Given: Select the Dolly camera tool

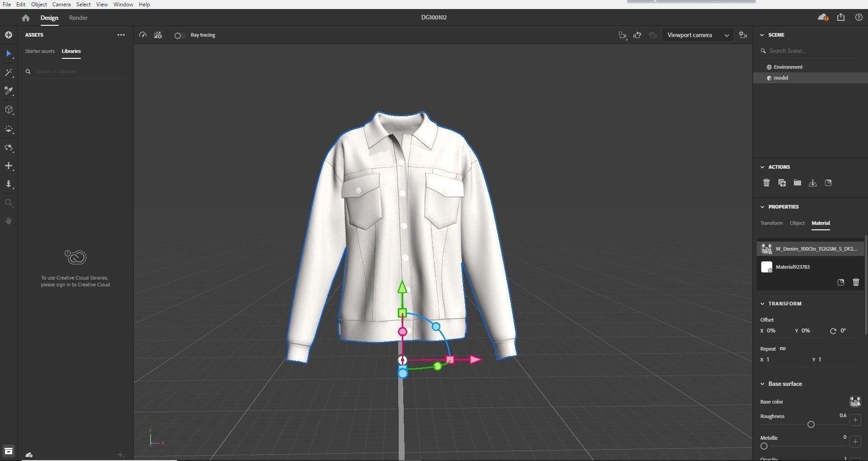Looking at the screenshot, I should (9, 184).
